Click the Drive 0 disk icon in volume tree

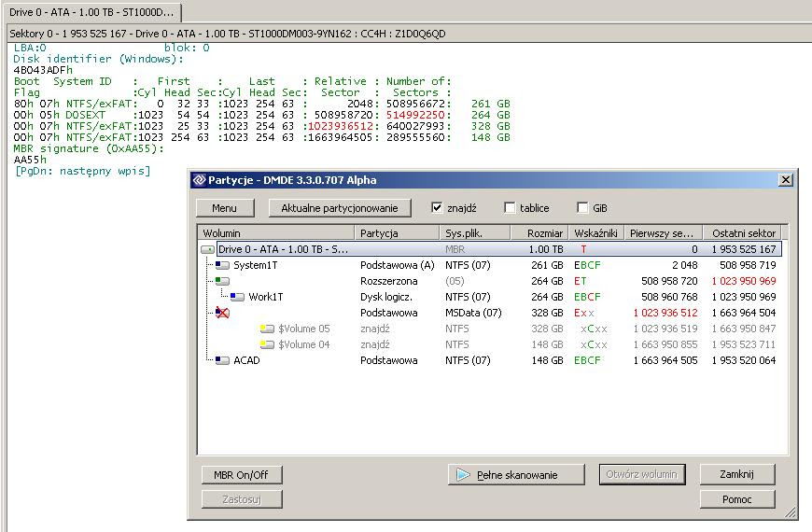pos(207,250)
